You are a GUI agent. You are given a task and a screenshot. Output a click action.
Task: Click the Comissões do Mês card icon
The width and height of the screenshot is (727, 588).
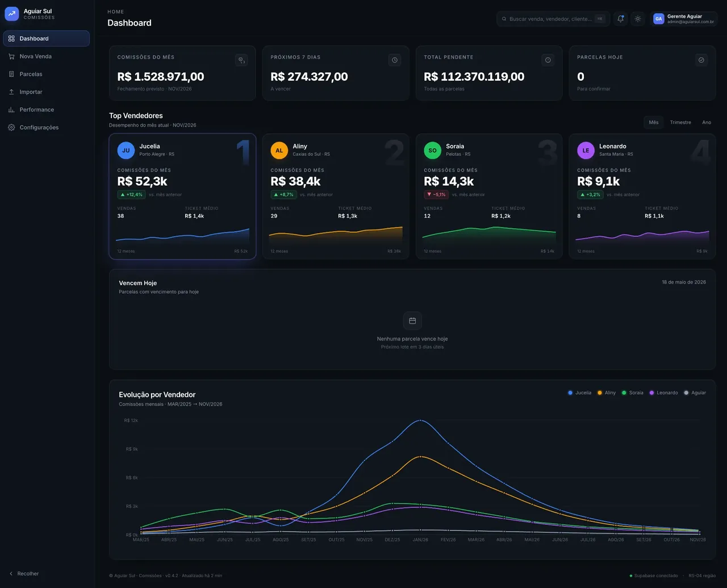[x=241, y=60]
